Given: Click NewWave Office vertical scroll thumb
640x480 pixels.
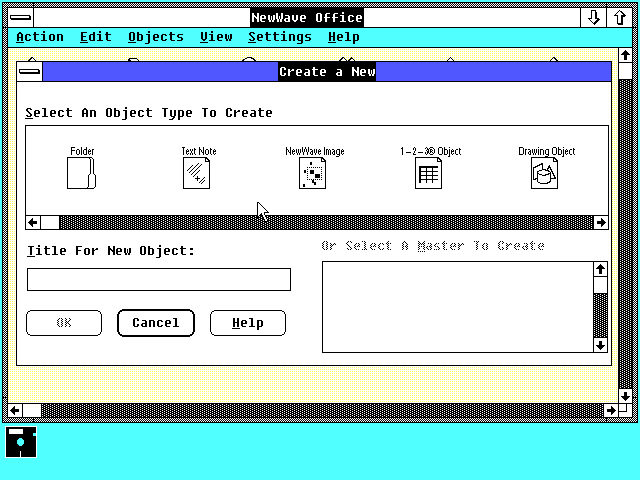Looking at the screenshot, I should tap(625, 71).
